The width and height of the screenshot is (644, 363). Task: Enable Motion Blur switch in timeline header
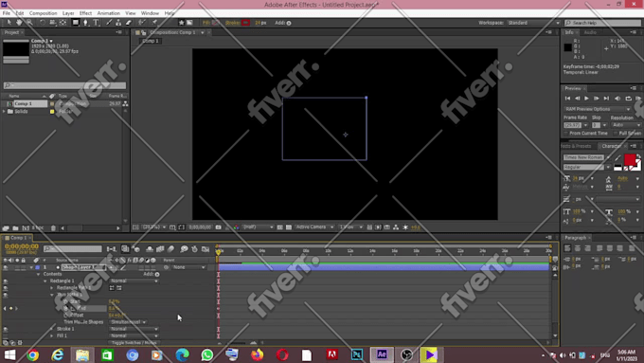(170, 248)
